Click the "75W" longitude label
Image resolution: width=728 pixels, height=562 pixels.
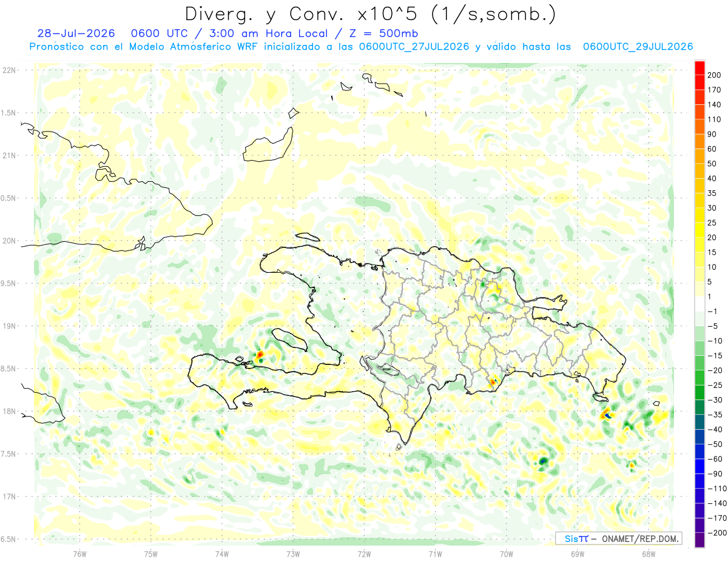[x=151, y=554]
